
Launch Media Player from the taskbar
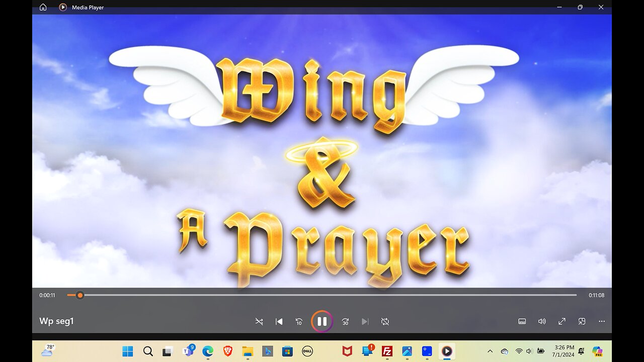(446, 351)
